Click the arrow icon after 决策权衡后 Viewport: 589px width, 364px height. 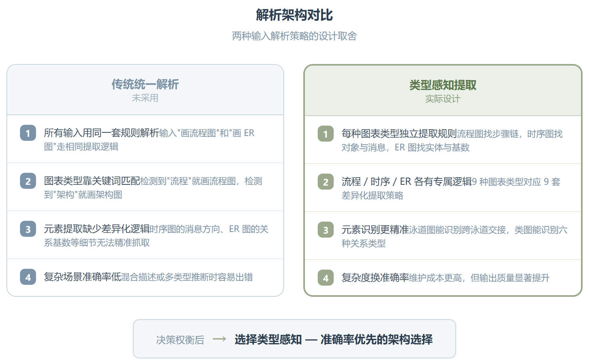pos(219,339)
